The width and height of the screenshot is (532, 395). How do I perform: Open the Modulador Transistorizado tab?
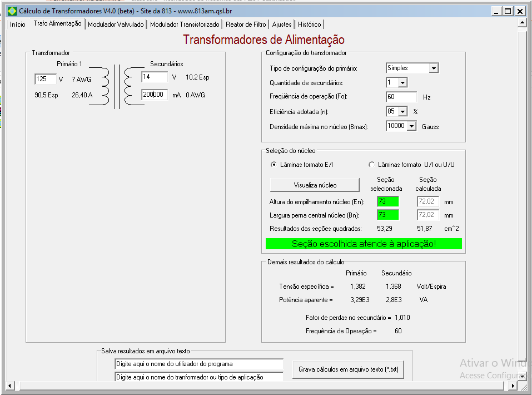coord(185,24)
